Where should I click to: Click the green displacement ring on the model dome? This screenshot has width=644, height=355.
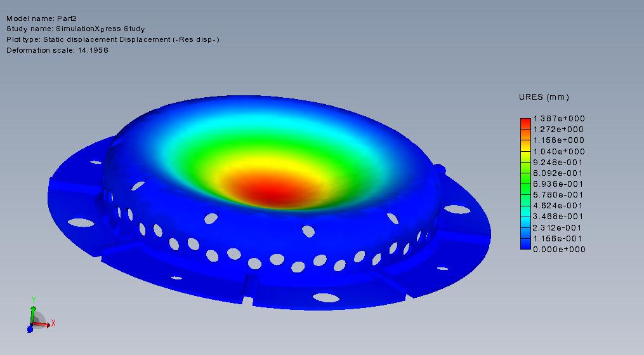(263, 145)
